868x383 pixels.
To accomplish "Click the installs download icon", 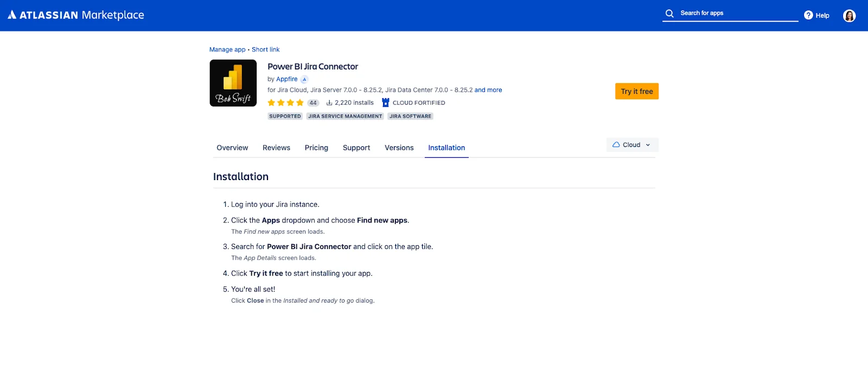I will (329, 103).
